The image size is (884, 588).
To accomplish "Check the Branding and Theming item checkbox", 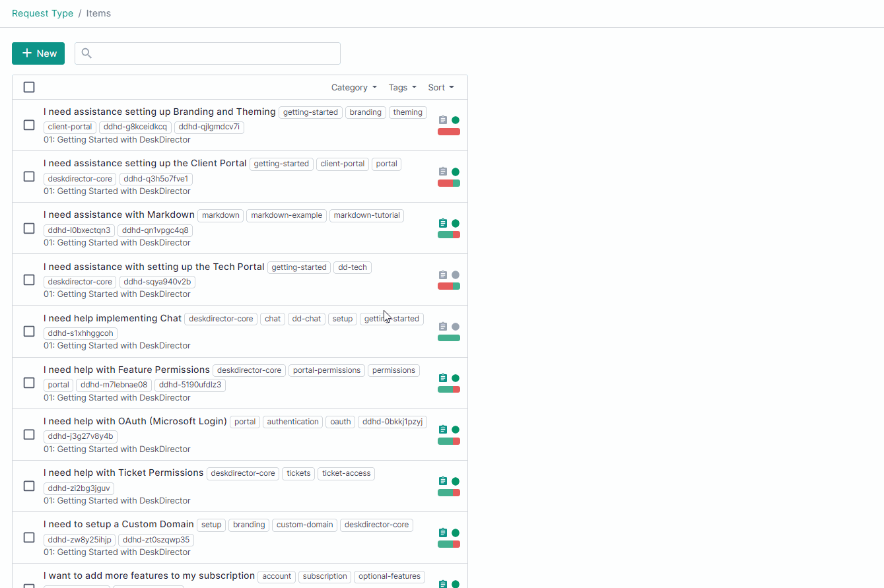I will [x=29, y=125].
